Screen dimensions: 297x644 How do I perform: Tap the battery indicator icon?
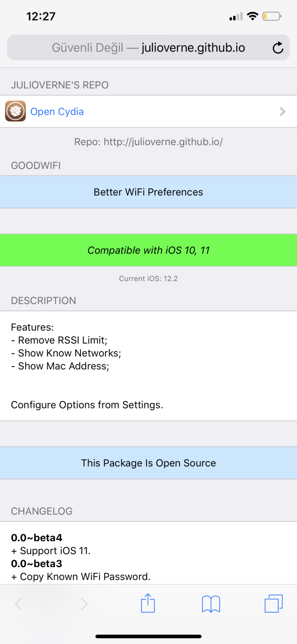[x=272, y=16]
